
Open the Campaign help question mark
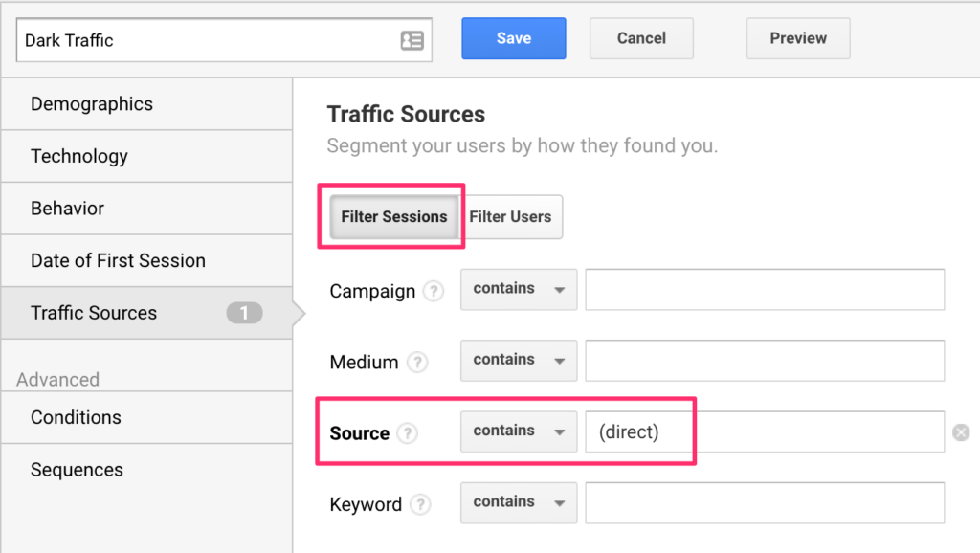tap(434, 291)
